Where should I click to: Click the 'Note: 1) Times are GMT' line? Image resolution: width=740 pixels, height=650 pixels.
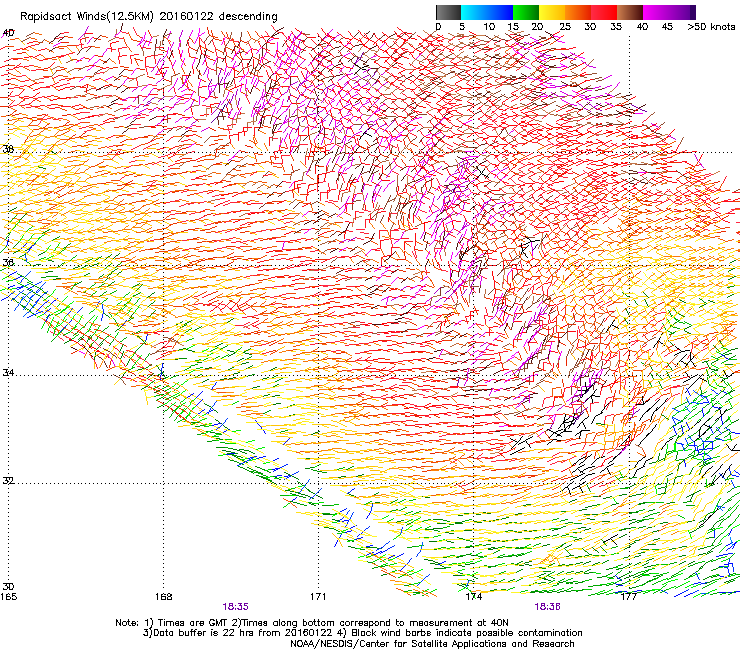pyautogui.click(x=312, y=623)
